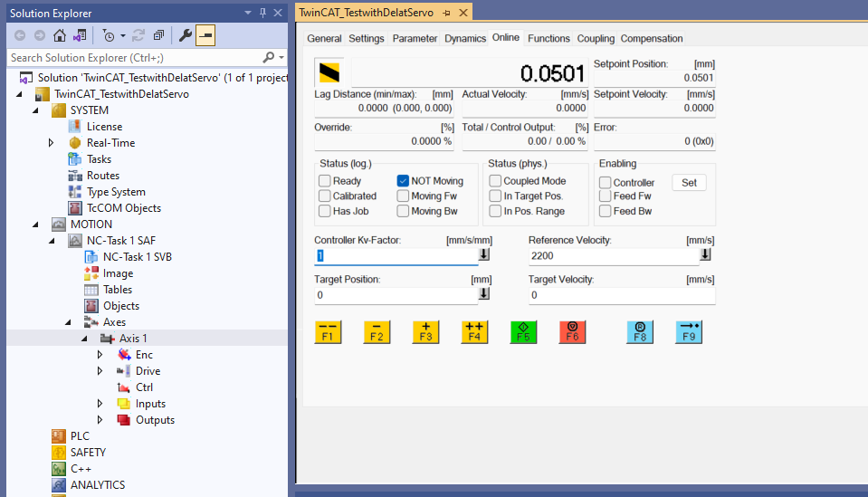
Task: Click the Refresh icon in Solution Explorer toolbar
Action: 138,35
